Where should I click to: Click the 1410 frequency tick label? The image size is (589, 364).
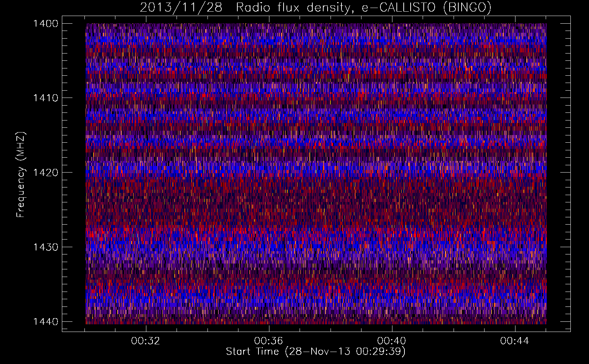click(x=46, y=98)
